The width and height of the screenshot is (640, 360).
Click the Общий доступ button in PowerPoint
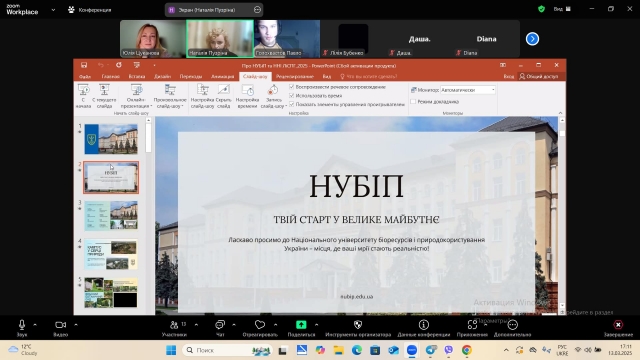tap(538, 76)
